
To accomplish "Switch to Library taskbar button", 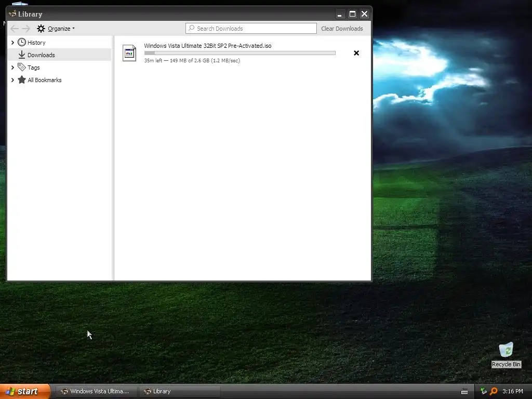I will tap(180, 391).
